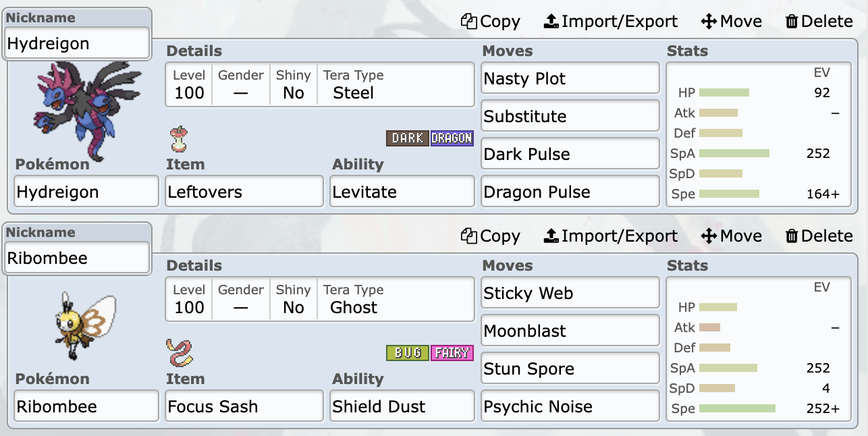The width and height of the screenshot is (868, 436).
Task: Click Import/Export for Hydreigon
Action: pos(611,22)
